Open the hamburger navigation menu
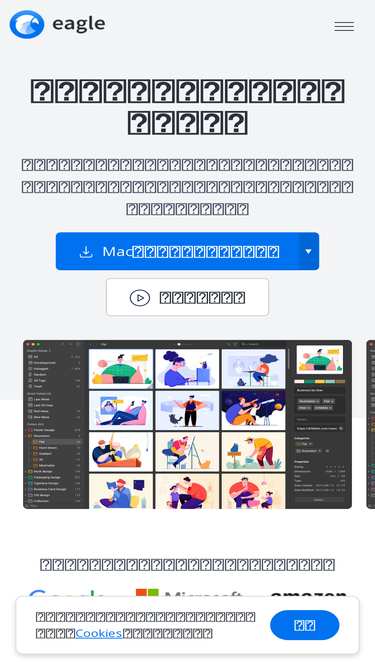The width and height of the screenshot is (375, 667). (344, 26)
